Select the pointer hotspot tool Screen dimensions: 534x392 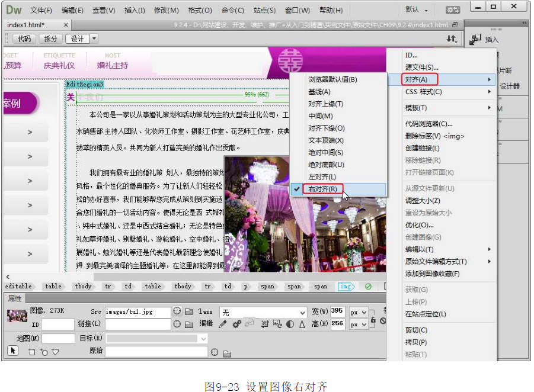coord(13,351)
